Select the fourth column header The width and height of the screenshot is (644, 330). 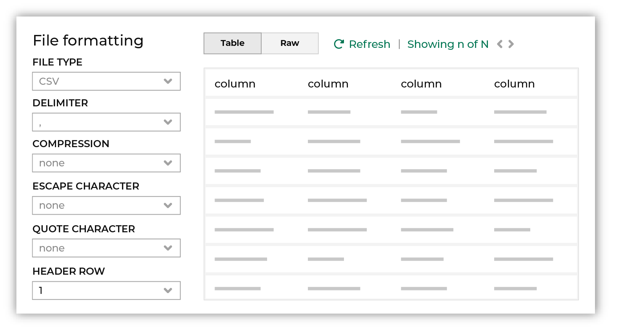pos(514,84)
